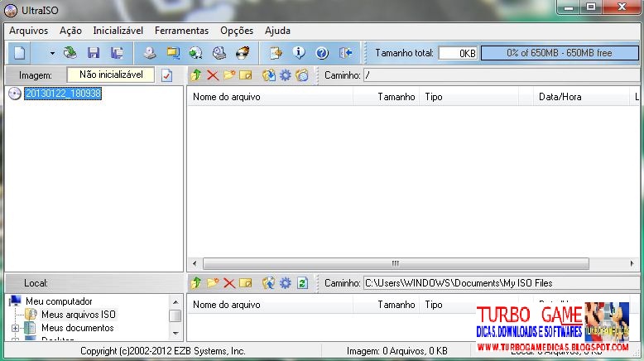Open the Arquivos menu
Viewport: 644px width, 361px height.
click(28, 31)
